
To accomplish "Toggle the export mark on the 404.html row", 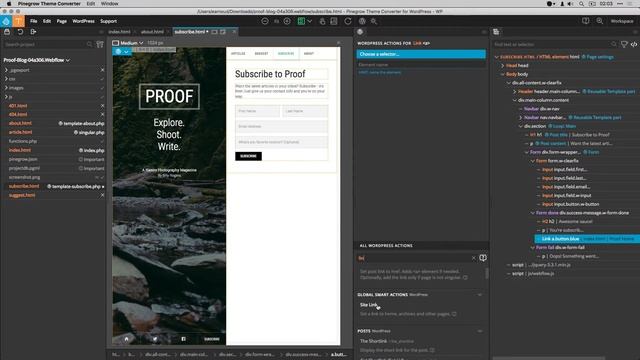I will click(102, 115).
